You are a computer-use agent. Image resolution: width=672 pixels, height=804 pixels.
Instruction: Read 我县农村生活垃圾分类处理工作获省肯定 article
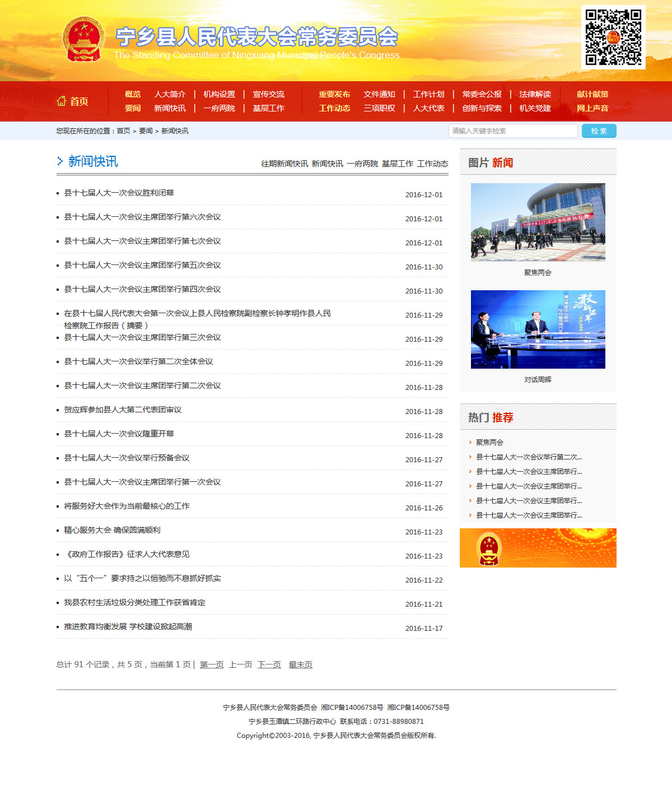click(x=134, y=602)
